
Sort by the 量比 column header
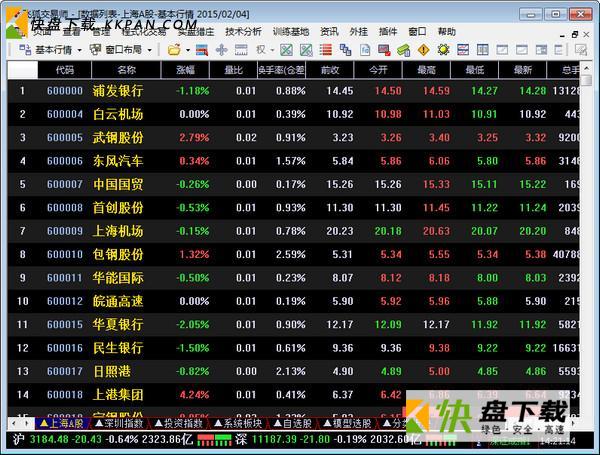point(233,70)
